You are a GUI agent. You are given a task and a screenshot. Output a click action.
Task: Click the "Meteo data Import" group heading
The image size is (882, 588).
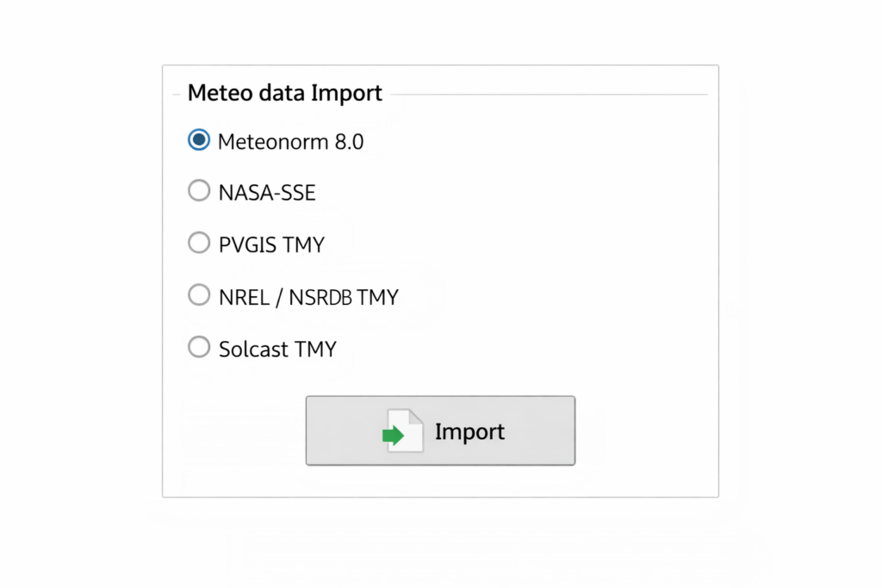tap(284, 93)
